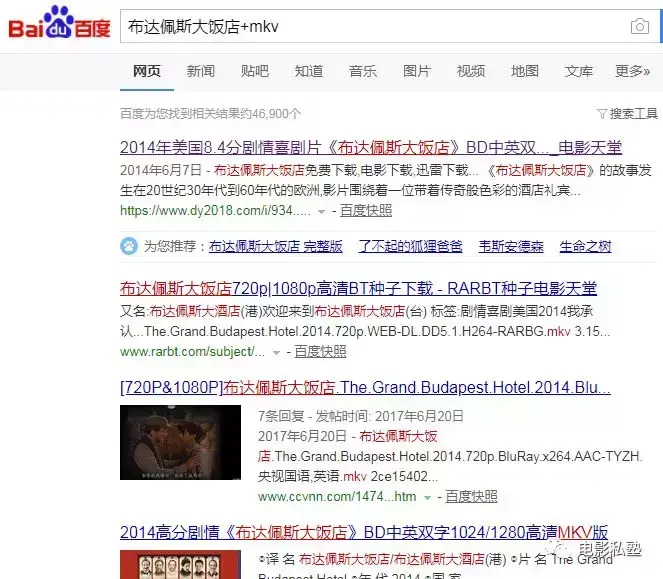Expand dropdown arrow next to rarbt.com URL
The width and height of the screenshot is (663, 579).
(276, 353)
